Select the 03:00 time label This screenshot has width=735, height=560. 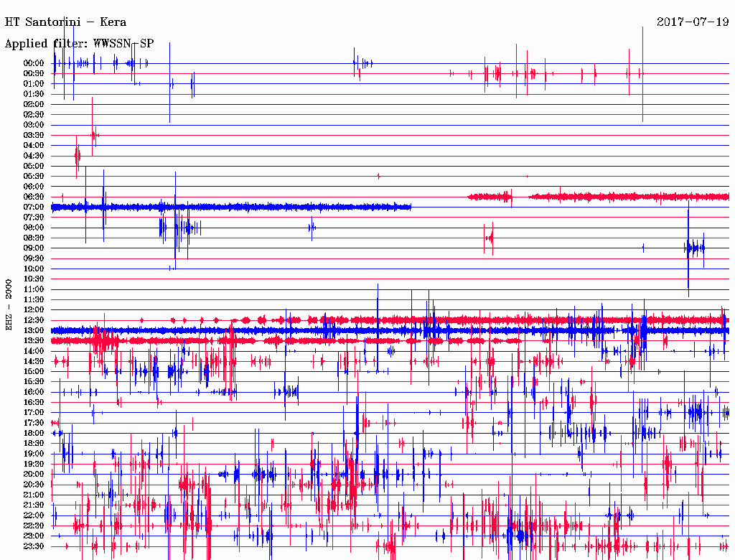34,125
